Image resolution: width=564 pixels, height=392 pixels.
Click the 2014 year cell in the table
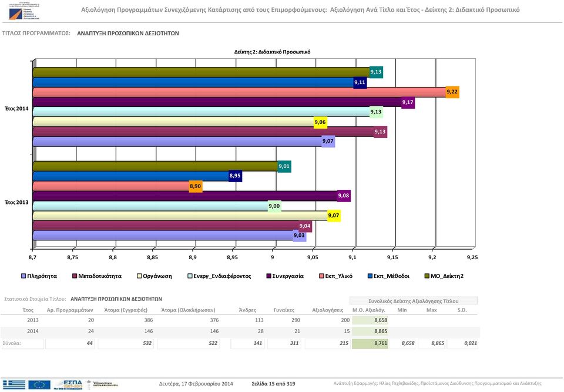pyautogui.click(x=33, y=331)
